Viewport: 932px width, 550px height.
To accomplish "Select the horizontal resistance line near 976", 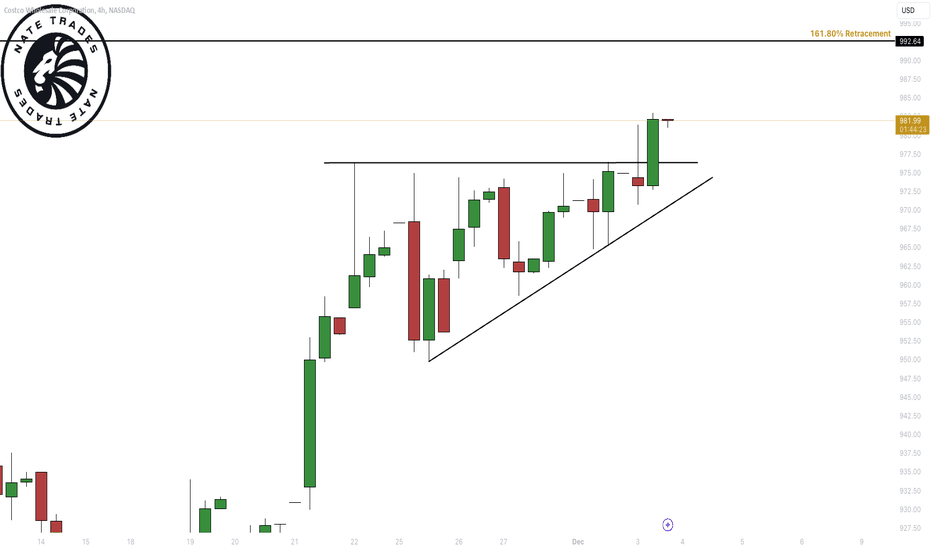I will (511, 162).
